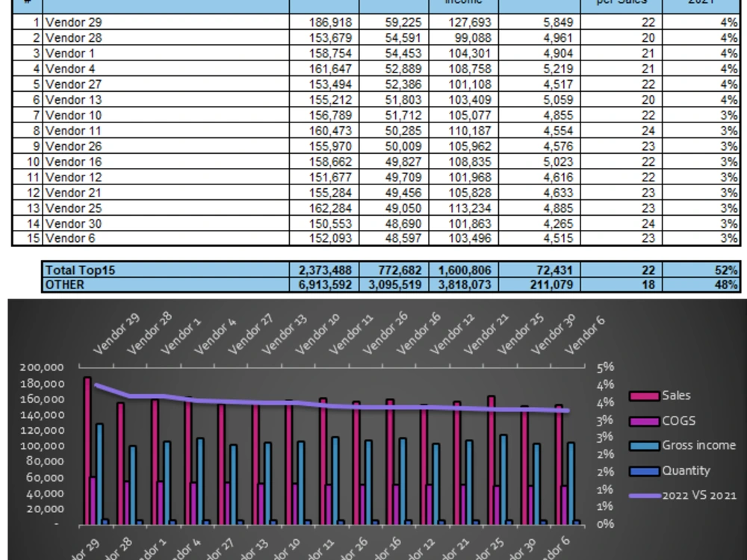Select the 2022 VS 2021 legend line
This screenshot has width=747, height=560.
click(683, 496)
